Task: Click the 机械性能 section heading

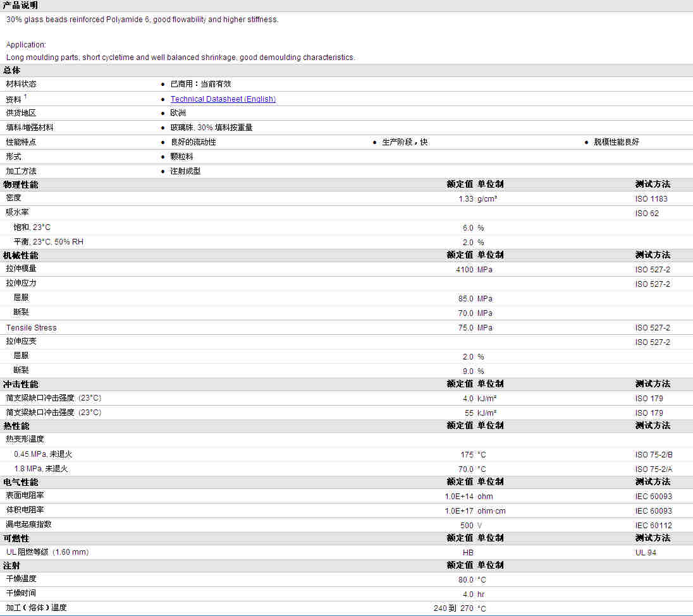Action: (20, 255)
